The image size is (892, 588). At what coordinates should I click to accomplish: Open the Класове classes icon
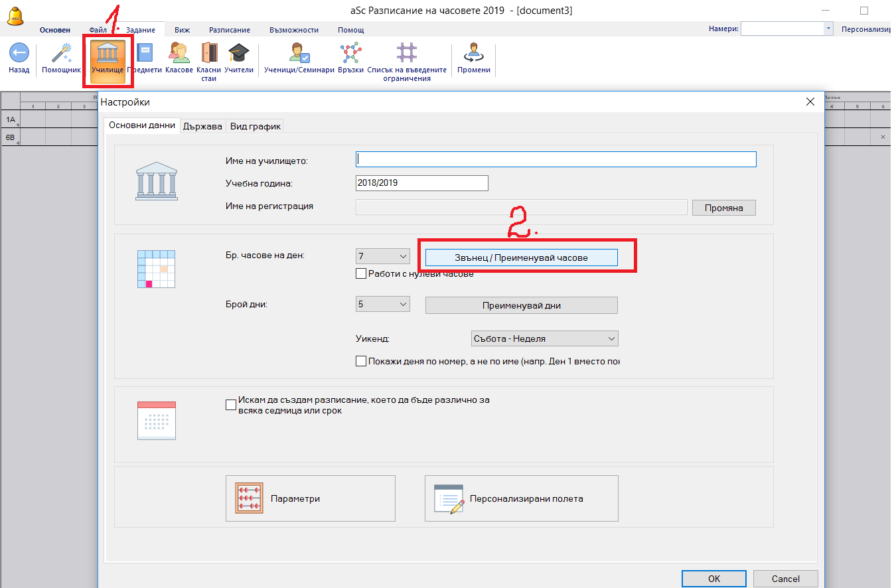tap(179, 54)
